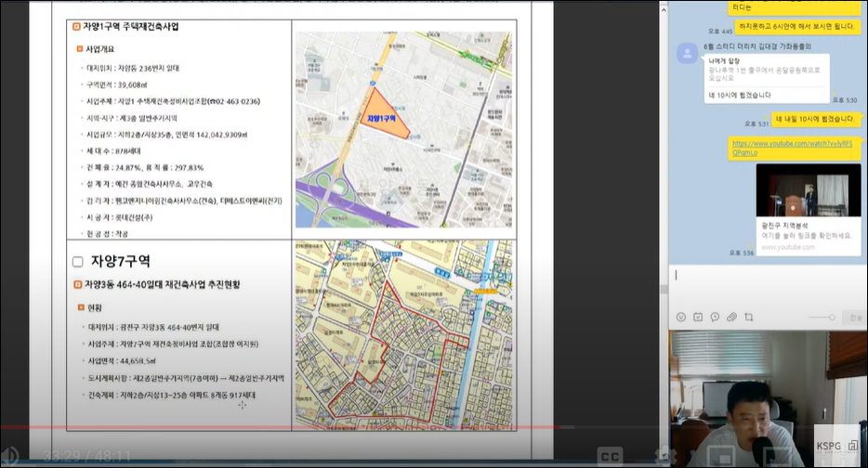This screenshot has width=868, height=468.
Task: Open the calendar schedule icon in chat
Action: 698,317
